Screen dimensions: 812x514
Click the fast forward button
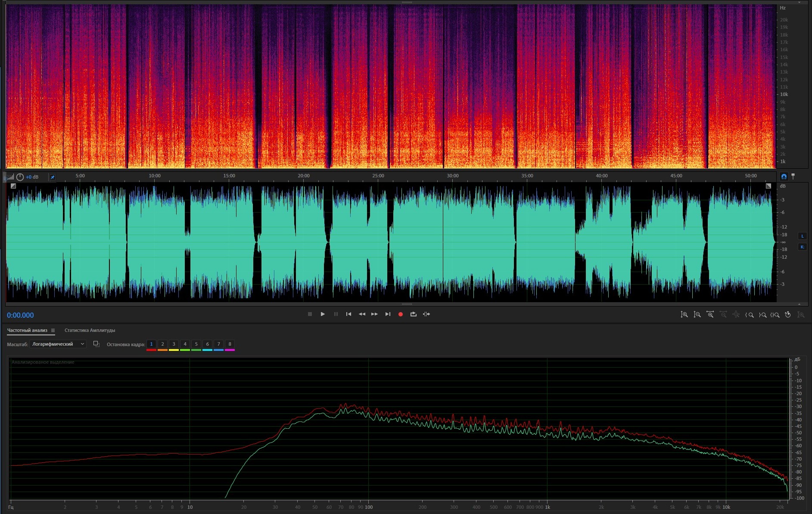[374, 314]
